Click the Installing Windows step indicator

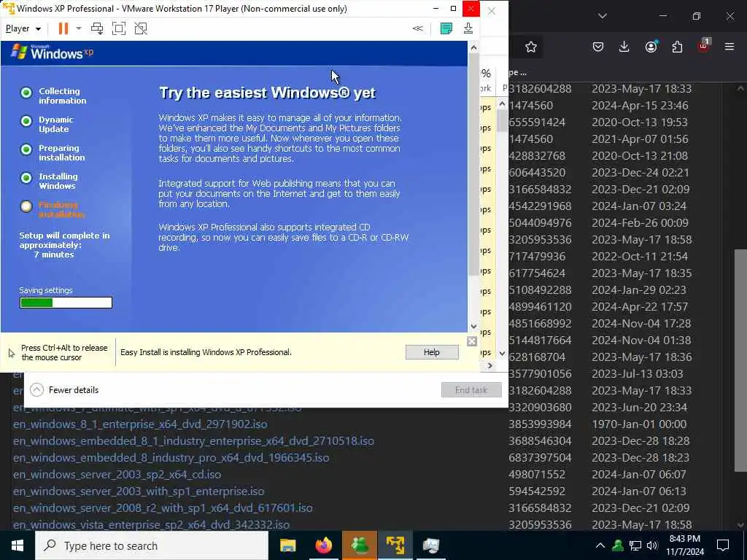[x=27, y=178]
